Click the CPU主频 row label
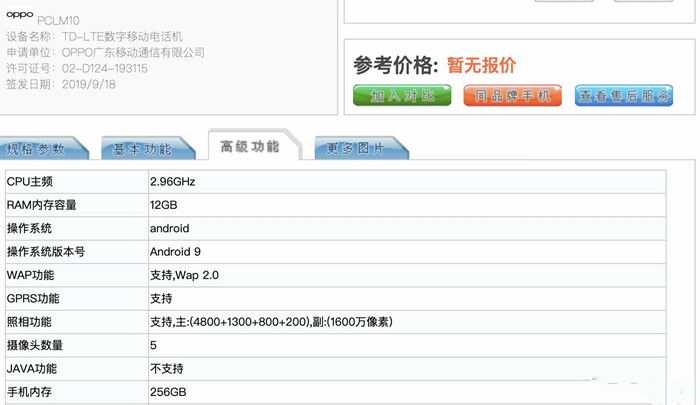The height and width of the screenshot is (405, 700). click(x=30, y=182)
